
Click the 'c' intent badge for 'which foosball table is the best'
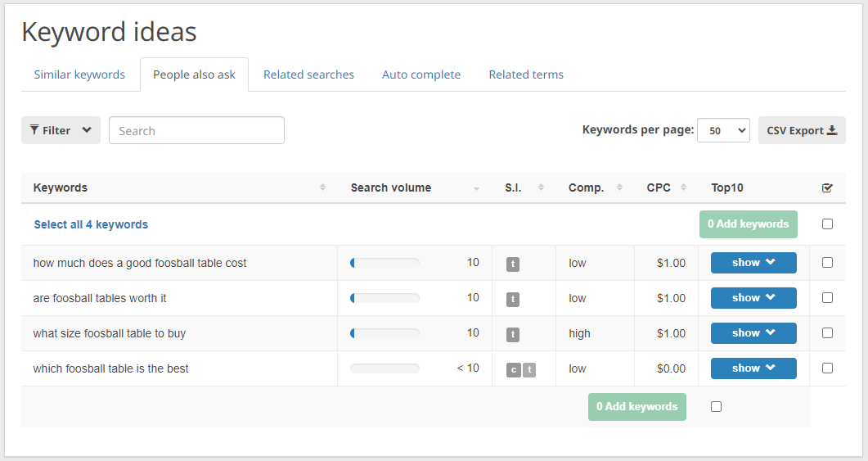click(x=513, y=369)
